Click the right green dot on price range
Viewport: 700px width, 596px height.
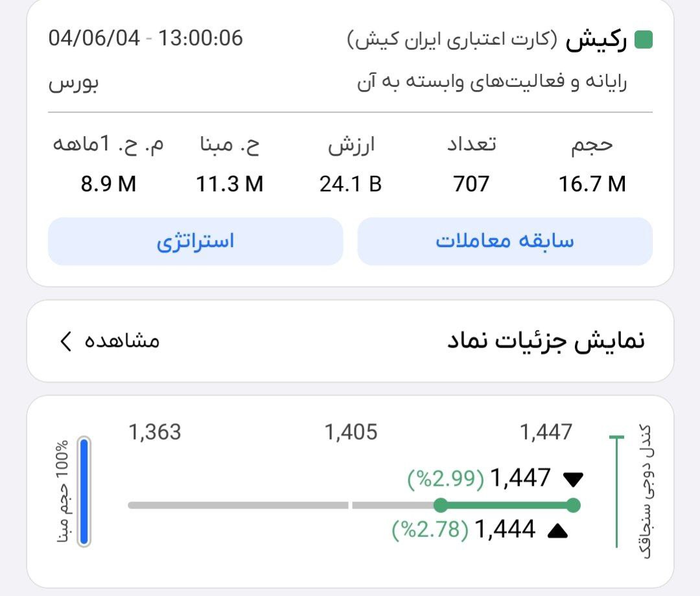point(572,505)
